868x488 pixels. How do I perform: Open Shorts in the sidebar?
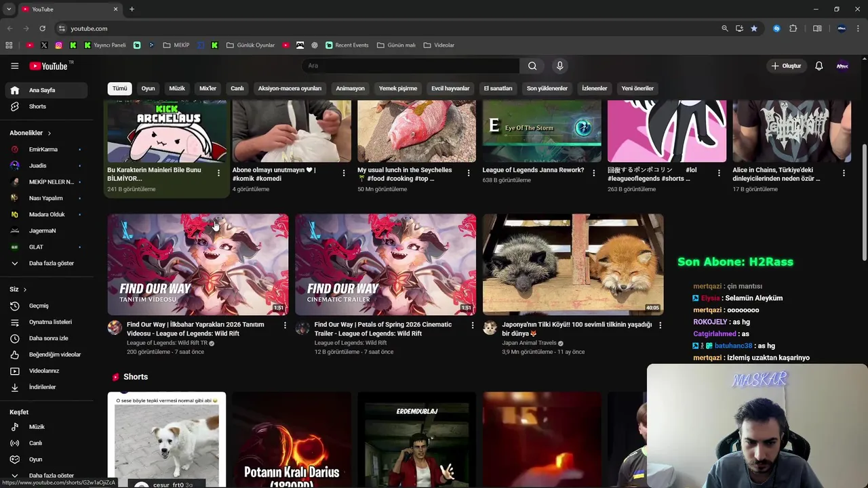46,106
